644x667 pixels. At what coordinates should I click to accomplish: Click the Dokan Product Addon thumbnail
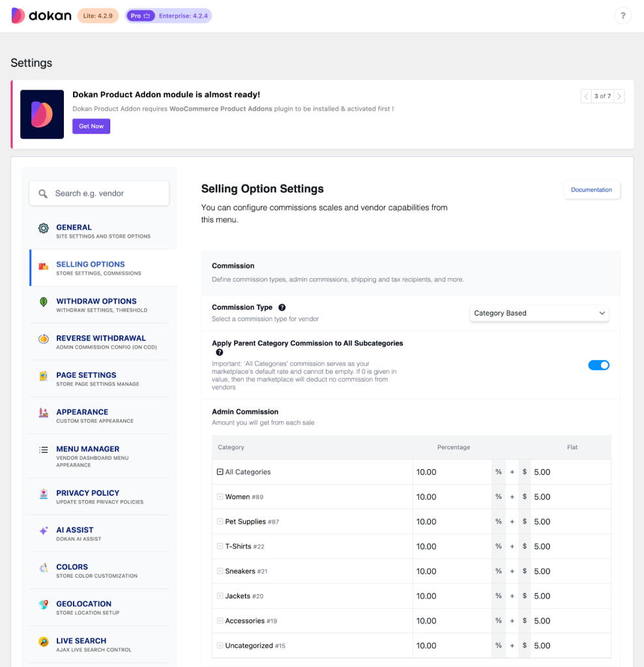point(42,114)
